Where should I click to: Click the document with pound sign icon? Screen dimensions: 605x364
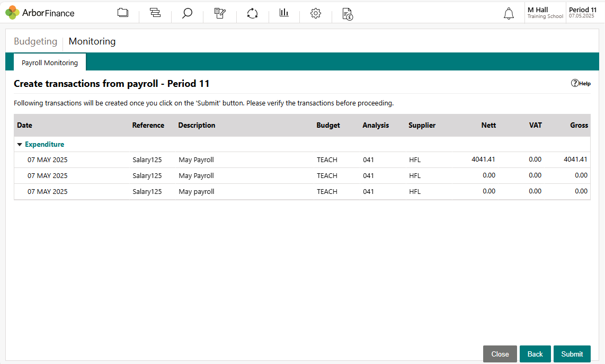tap(348, 14)
